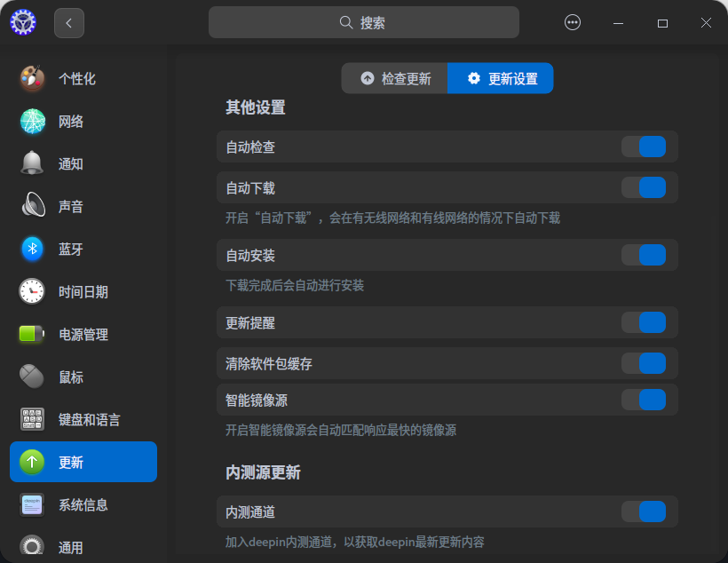The width and height of the screenshot is (728, 563).
Task: Click the System Info icon
Action: pyautogui.click(x=32, y=504)
